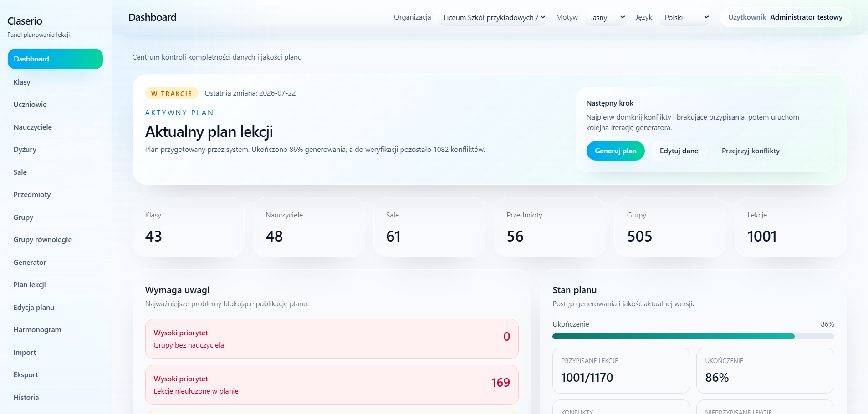This screenshot has width=868, height=414.
Task: Go to Import in the sidebar
Action: coord(55,353)
